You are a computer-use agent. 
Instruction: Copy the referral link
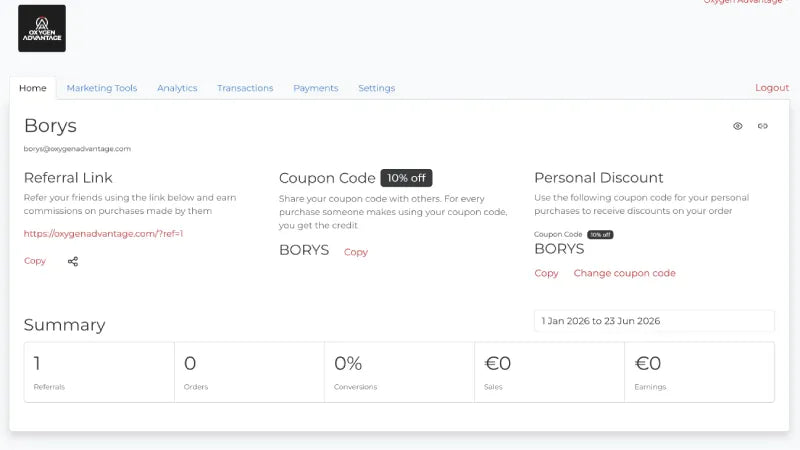point(35,261)
